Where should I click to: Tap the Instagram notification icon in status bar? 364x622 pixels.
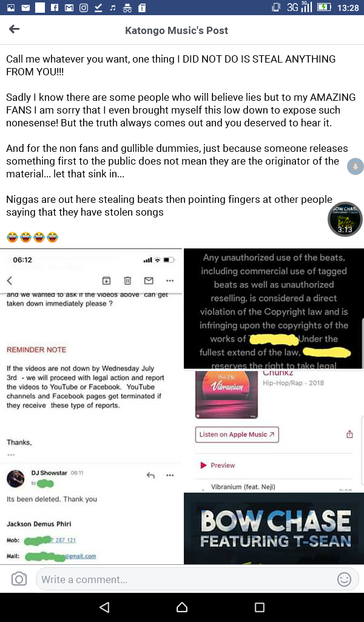(x=84, y=7)
